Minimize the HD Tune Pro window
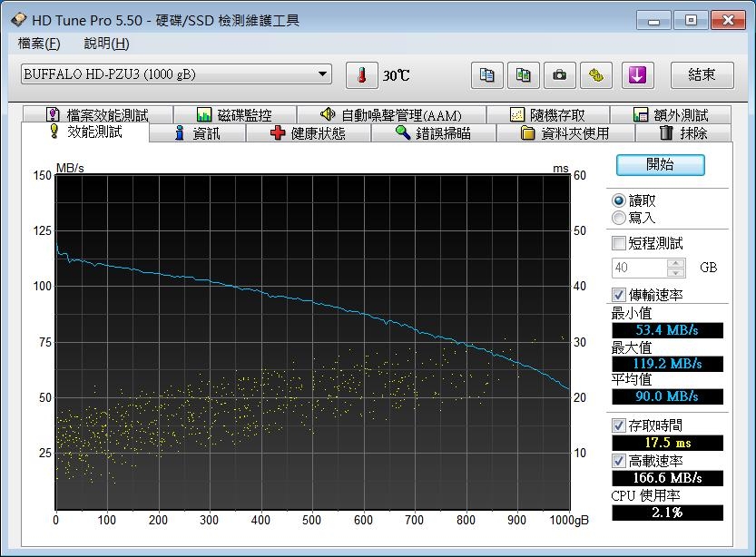 [653, 20]
